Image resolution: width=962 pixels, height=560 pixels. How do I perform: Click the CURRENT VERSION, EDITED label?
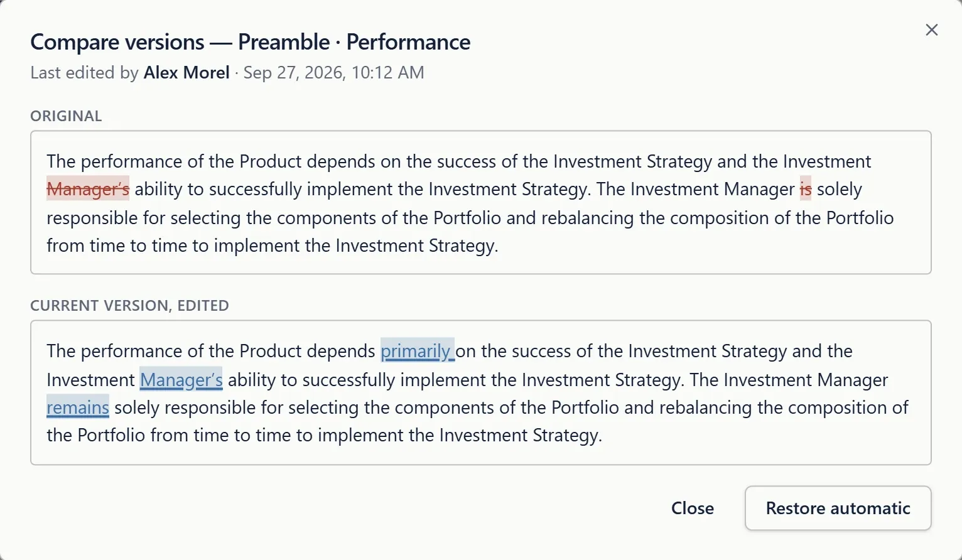[129, 306]
